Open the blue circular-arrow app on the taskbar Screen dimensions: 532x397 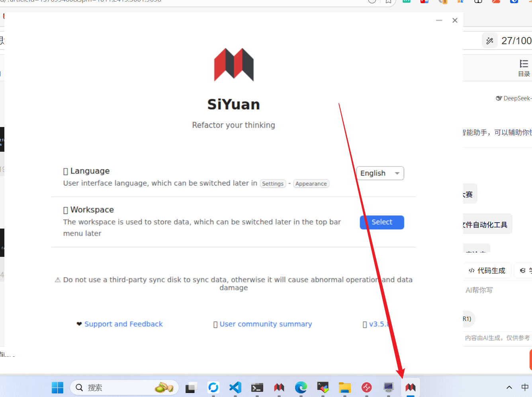click(x=213, y=387)
